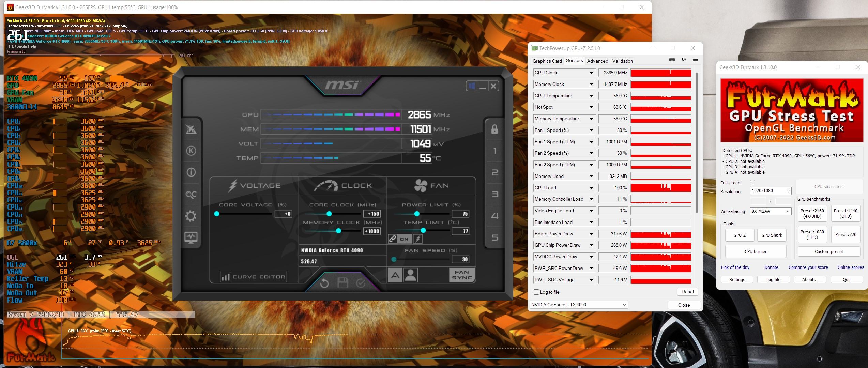Open the OC Scanner icon
Viewport: 868px width, 368px height.
point(191,195)
